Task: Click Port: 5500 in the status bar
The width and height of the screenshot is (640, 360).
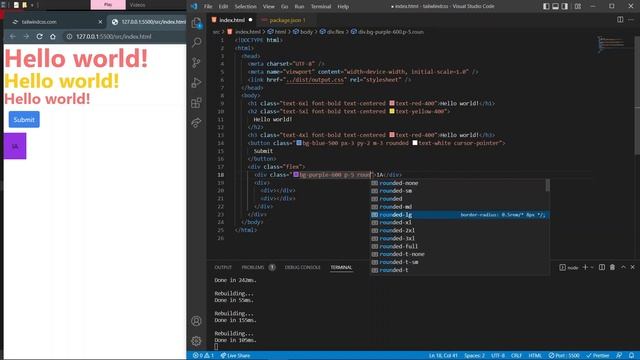Action: 564,356
